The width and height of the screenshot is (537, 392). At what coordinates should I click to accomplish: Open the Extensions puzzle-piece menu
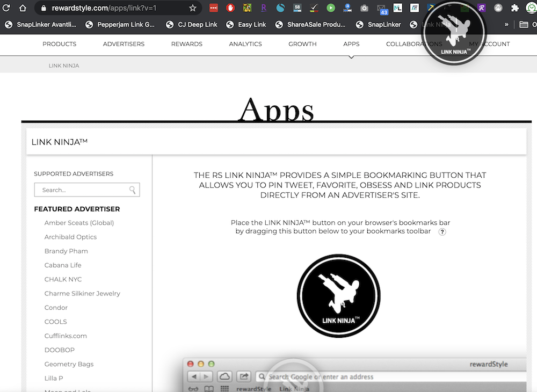click(x=515, y=8)
